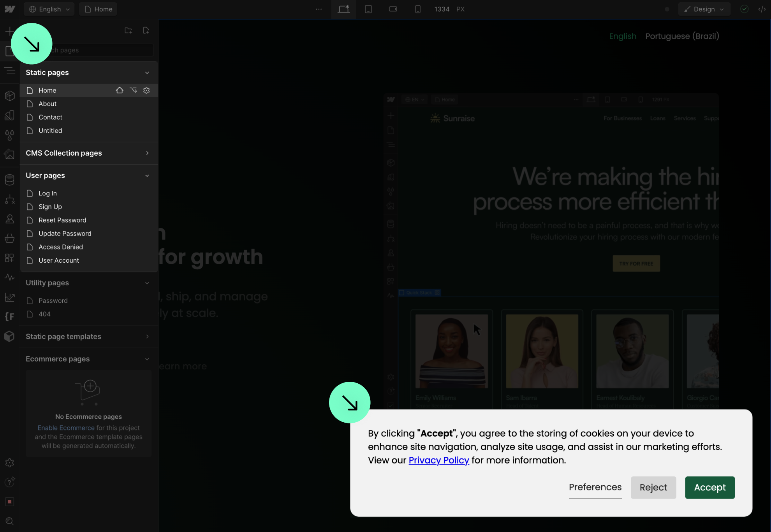
Task: Select the 404 page
Action: [x=89, y=314]
